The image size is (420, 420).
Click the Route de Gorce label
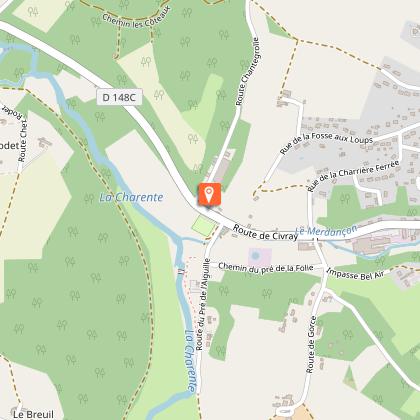[311, 344]
